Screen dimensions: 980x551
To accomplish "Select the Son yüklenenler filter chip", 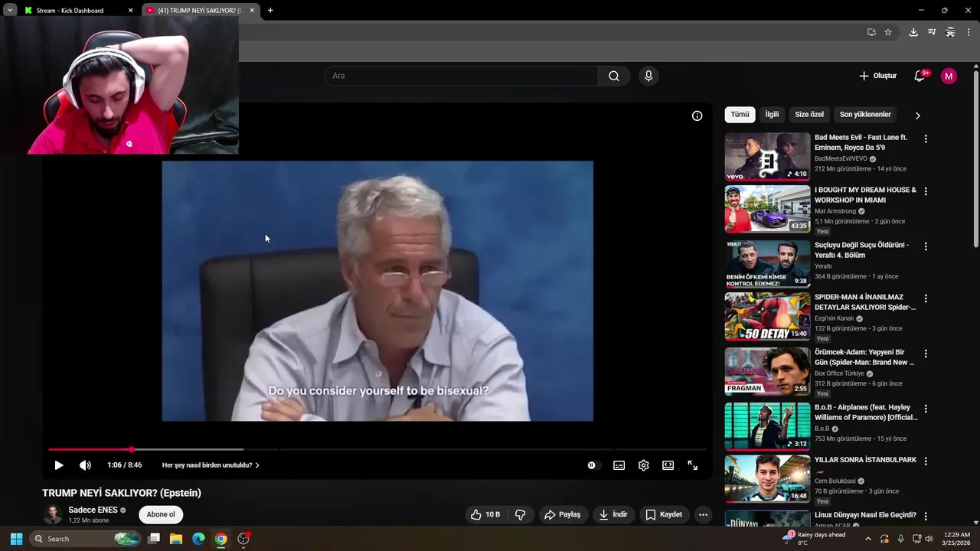I will tap(865, 115).
